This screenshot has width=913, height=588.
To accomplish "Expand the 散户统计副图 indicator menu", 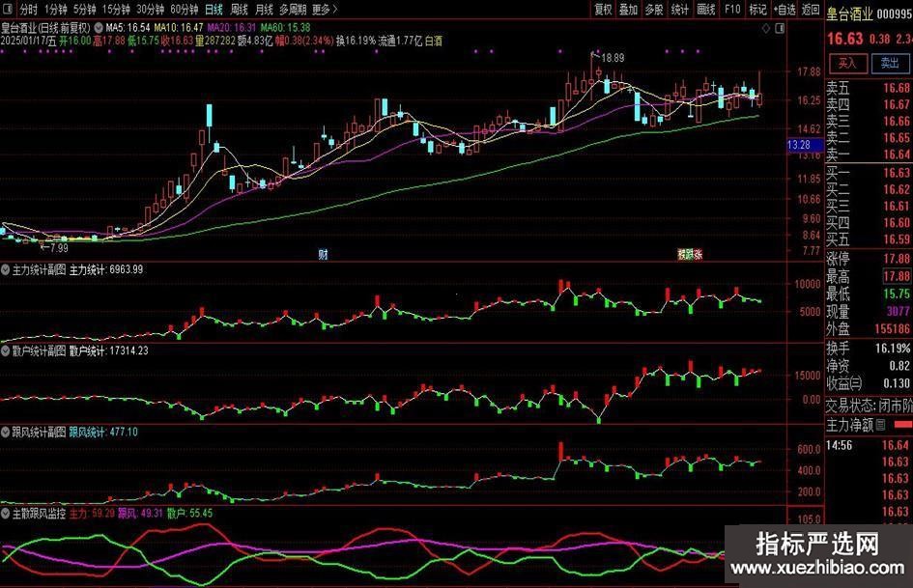I will click(5, 351).
